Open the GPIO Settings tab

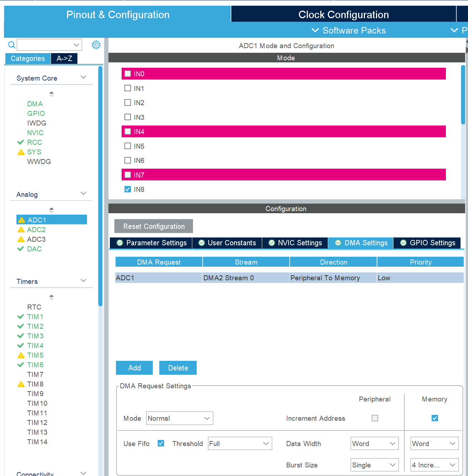tap(427, 243)
